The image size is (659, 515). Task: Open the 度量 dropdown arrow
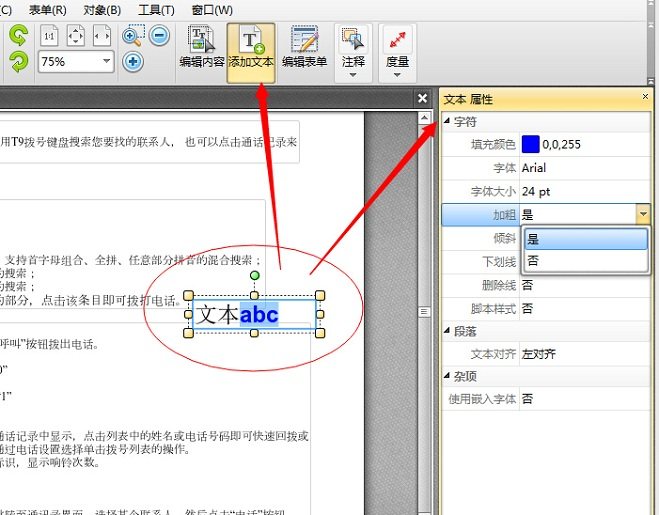click(x=397, y=75)
